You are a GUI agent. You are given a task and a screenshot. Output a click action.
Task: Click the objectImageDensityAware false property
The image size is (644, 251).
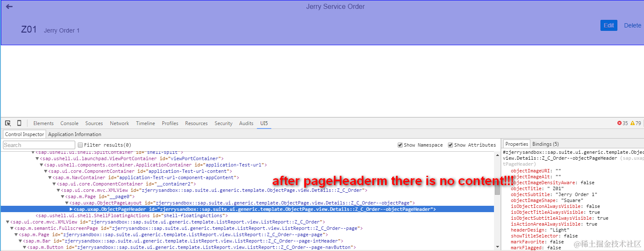[x=552, y=183]
